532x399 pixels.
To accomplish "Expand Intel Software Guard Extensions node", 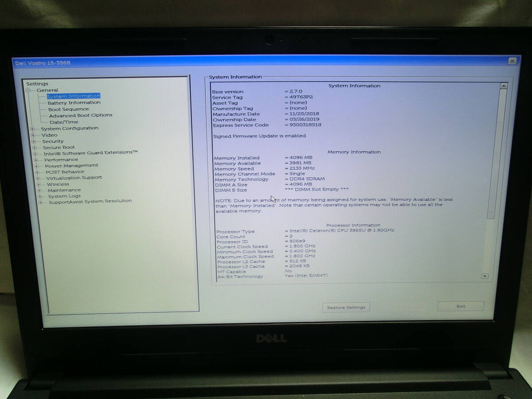I will [36, 153].
